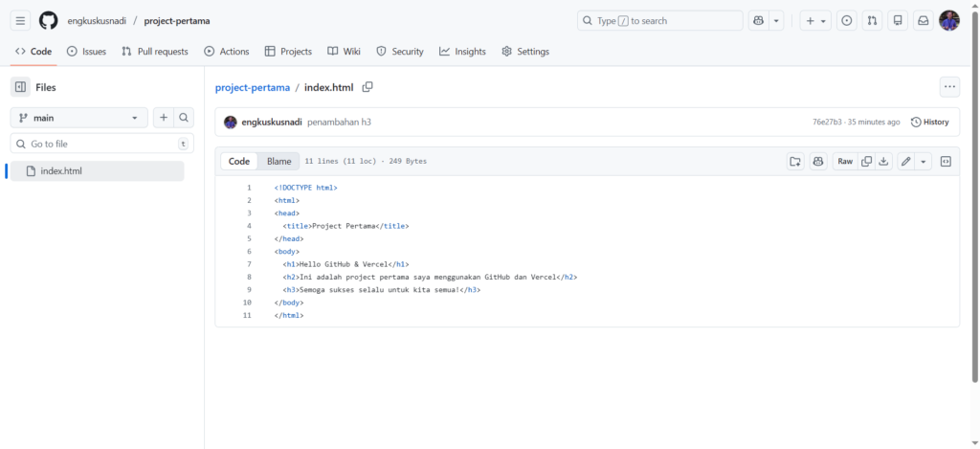Open the Pull requests icon in top header
980x449 pixels.
coord(872,21)
